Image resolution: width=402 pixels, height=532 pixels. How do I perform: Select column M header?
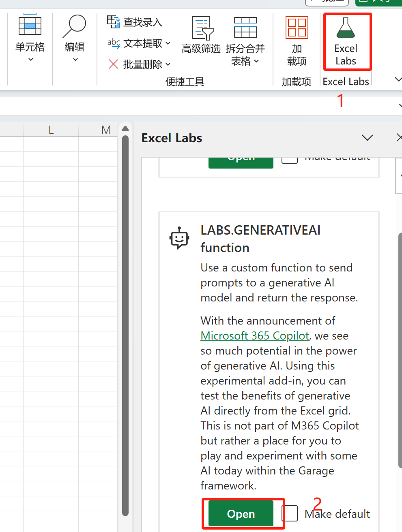point(106,130)
